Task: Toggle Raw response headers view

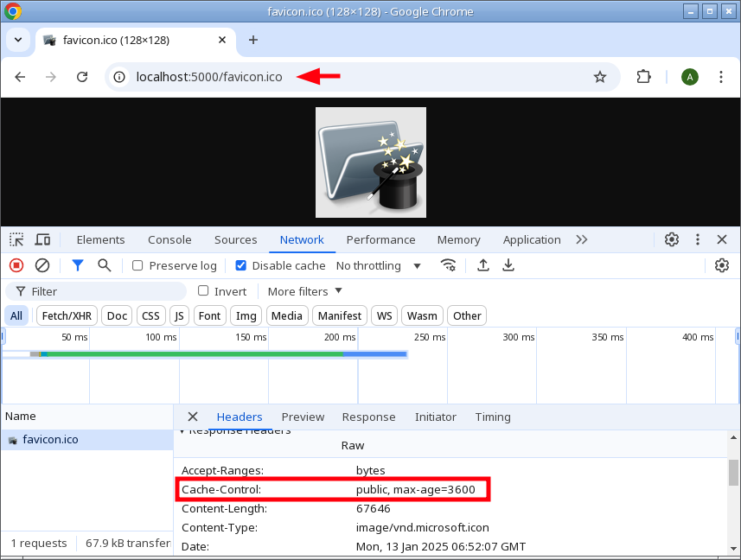Action: tap(353, 446)
